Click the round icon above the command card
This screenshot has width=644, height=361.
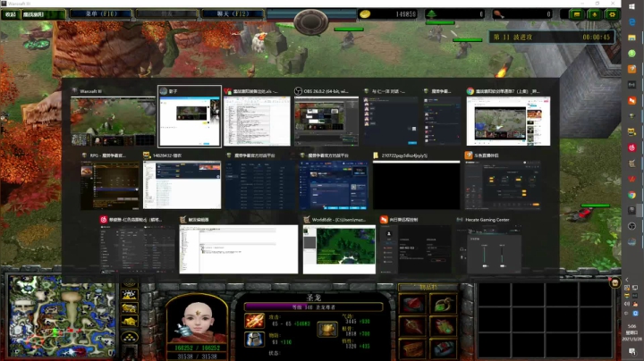pyautogui.click(x=614, y=282)
